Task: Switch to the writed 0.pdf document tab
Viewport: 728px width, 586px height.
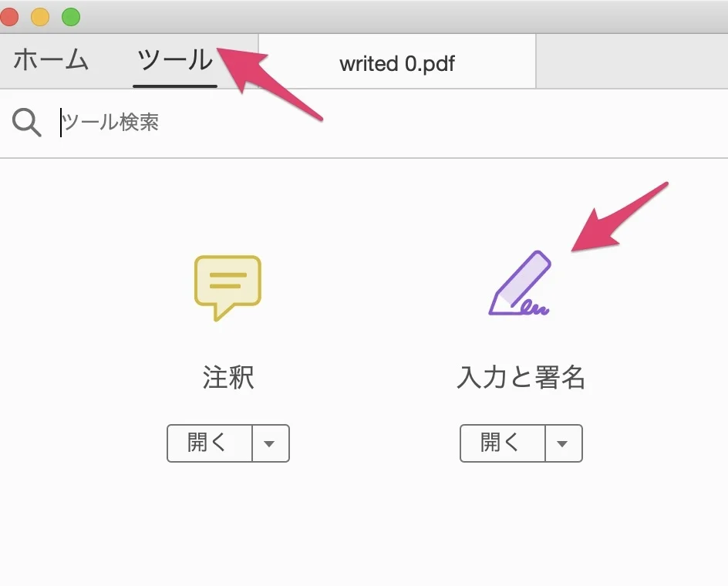Action: click(x=397, y=61)
